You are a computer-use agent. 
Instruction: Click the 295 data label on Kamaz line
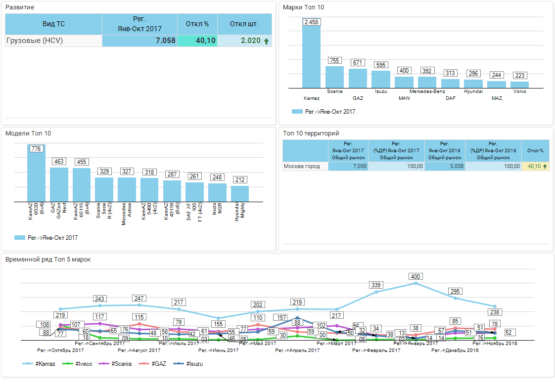[455, 292]
